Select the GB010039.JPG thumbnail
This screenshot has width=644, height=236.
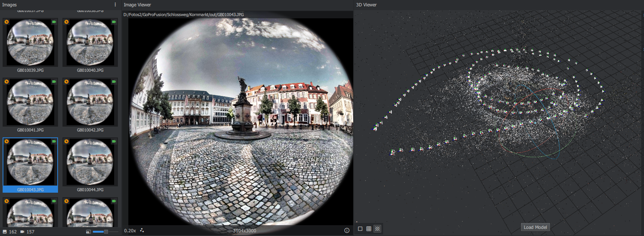(x=30, y=42)
